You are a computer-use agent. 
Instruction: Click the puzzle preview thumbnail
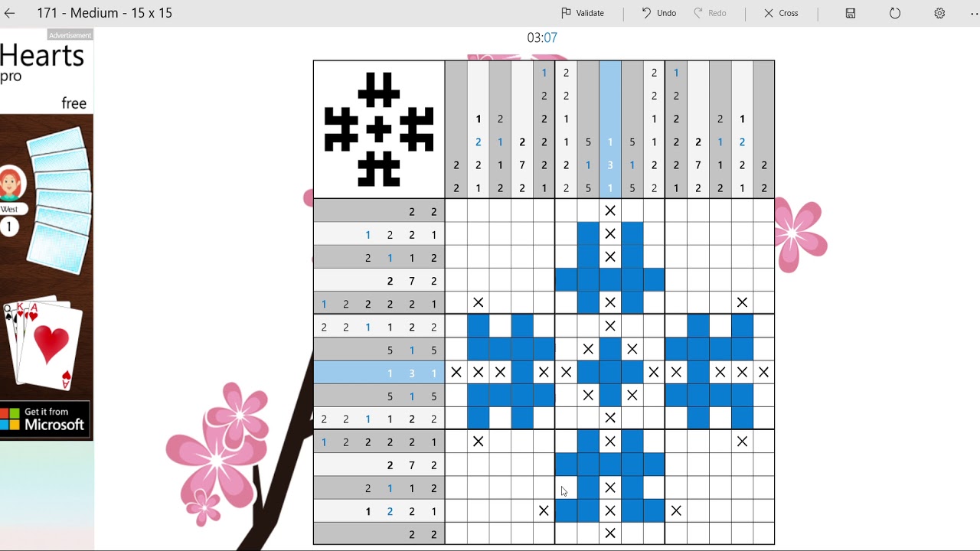click(379, 129)
